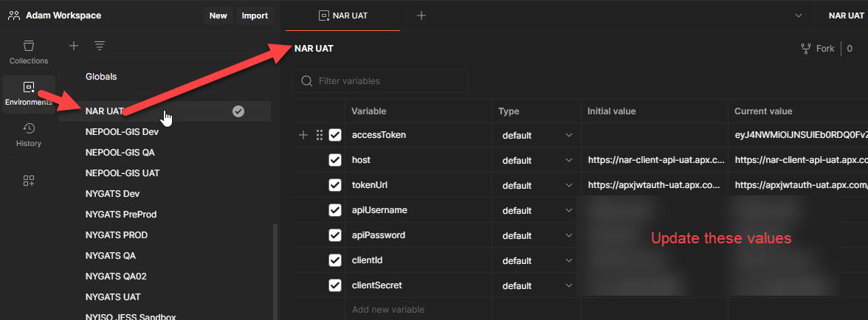Screen dimensions: 868x320
Task: Uncheck the clientSecret variable checkbox
Action: click(335, 286)
